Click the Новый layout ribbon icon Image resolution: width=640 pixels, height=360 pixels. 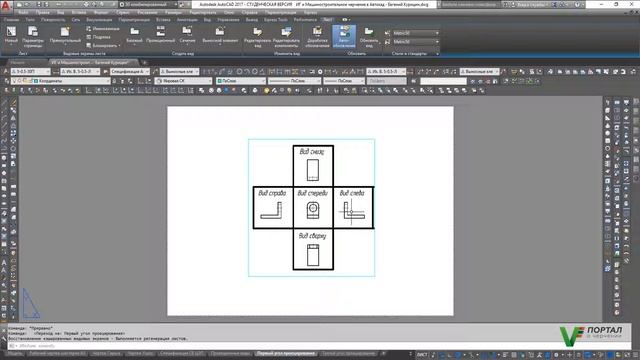click(x=11, y=36)
